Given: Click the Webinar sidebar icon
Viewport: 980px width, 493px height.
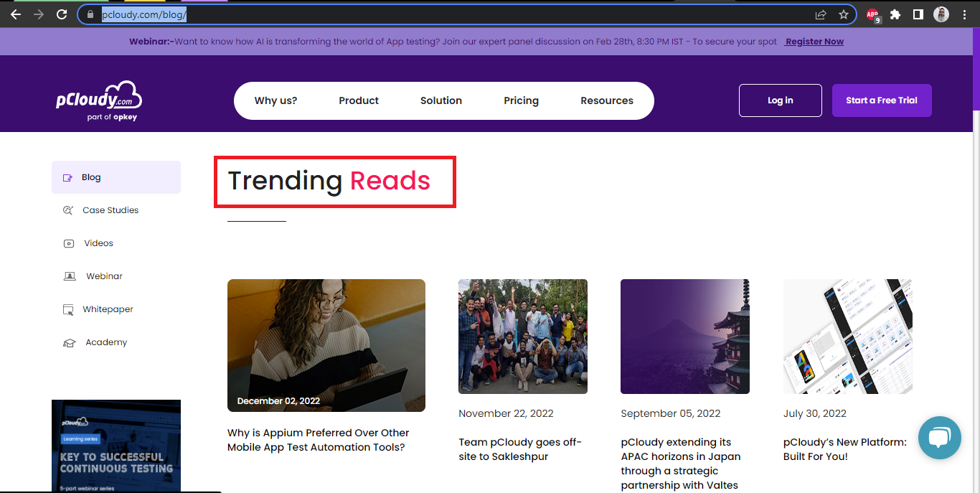Looking at the screenshot, I should 70,276.
